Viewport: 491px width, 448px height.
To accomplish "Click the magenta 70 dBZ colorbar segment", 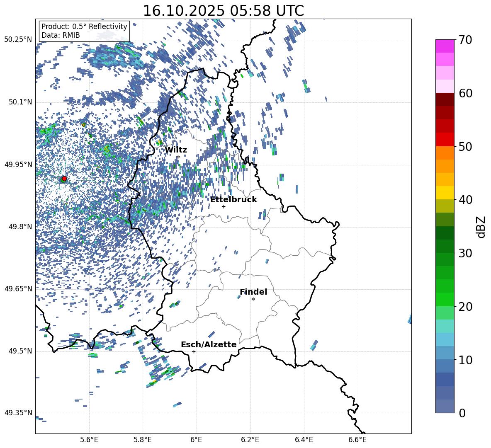I will 445,46.
